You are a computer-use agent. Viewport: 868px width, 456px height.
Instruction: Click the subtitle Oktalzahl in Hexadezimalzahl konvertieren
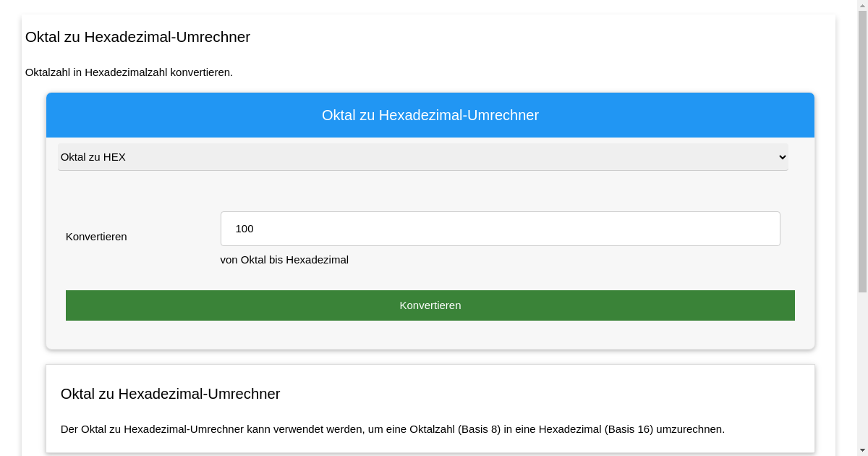pos(129,72)
